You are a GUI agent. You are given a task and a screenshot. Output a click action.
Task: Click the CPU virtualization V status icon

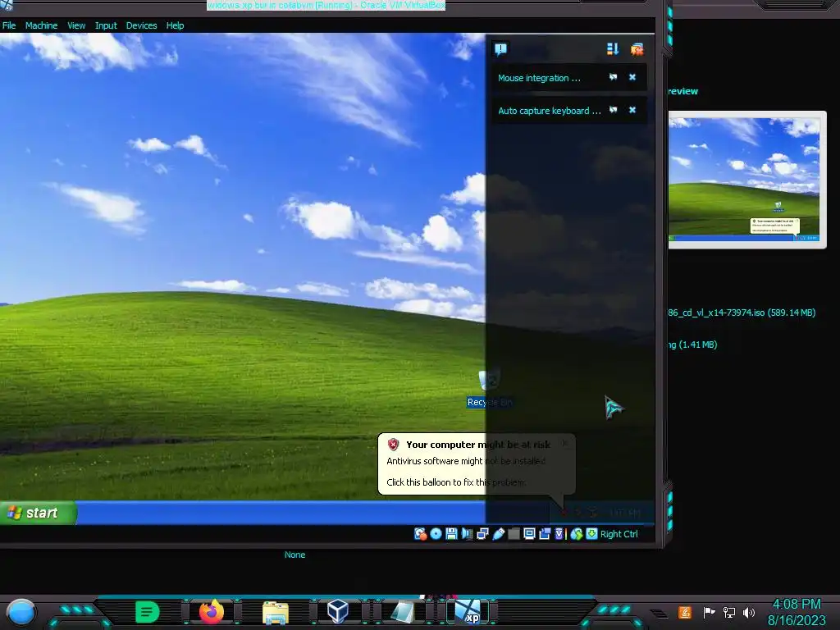pos(559,533)
